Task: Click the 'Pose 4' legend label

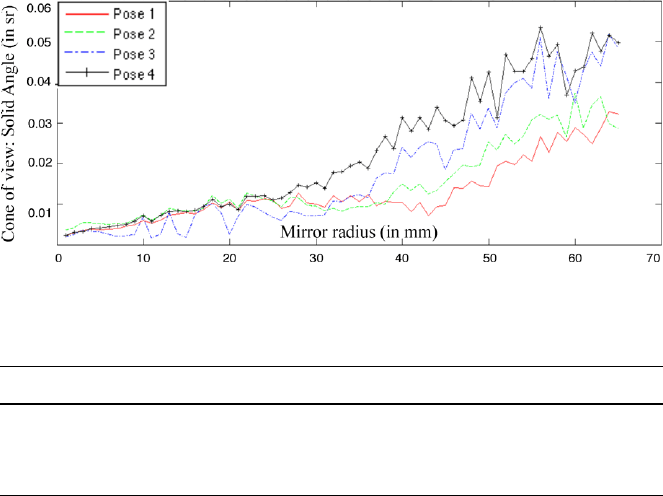Action: [134, 74]
